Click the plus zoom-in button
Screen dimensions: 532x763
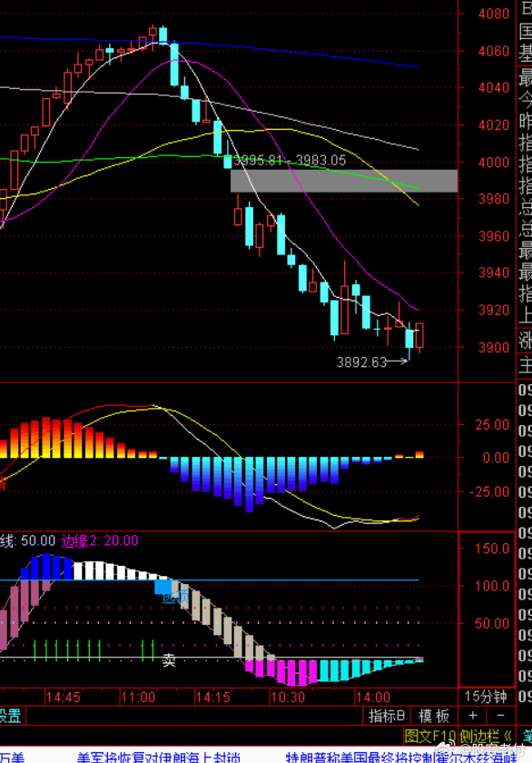point(473,716)
